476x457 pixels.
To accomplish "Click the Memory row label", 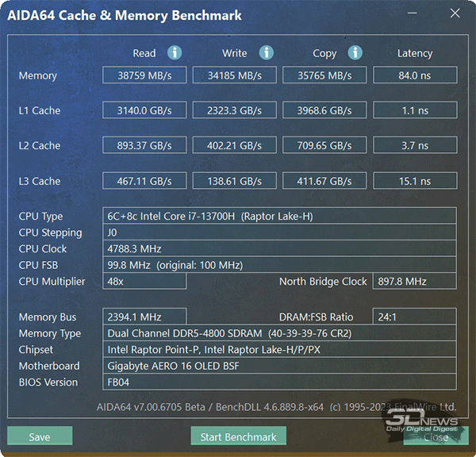I will coord(38,75).
